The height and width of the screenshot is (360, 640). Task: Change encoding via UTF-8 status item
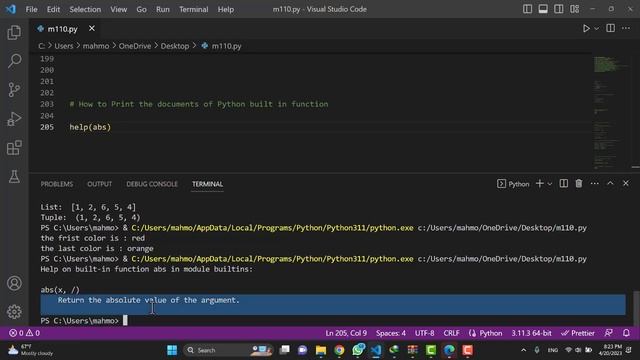424,333
